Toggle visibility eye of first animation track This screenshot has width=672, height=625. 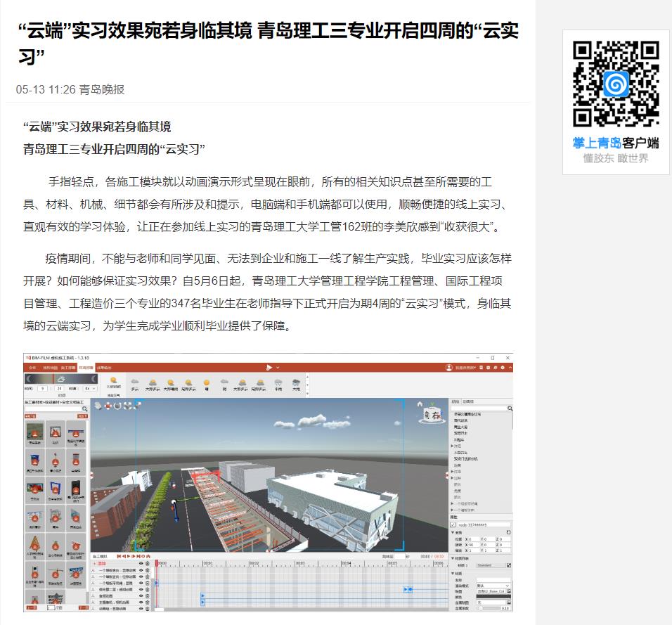click(x=141, y=570)
